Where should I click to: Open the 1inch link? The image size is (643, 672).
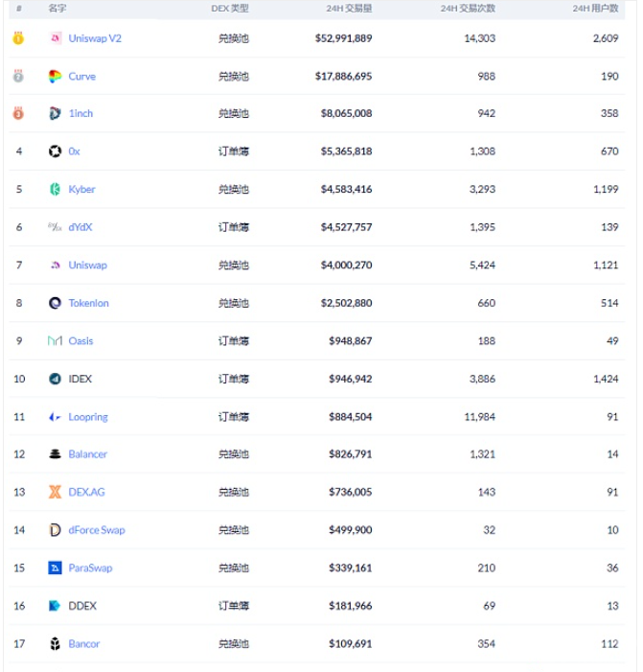pyautogui.click(x=80, y=113)
